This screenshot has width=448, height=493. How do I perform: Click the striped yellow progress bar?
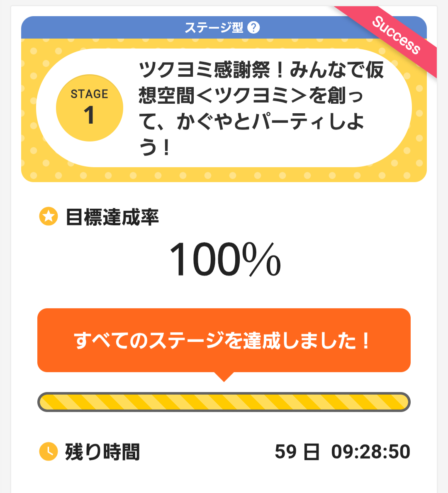click(224, 402)
